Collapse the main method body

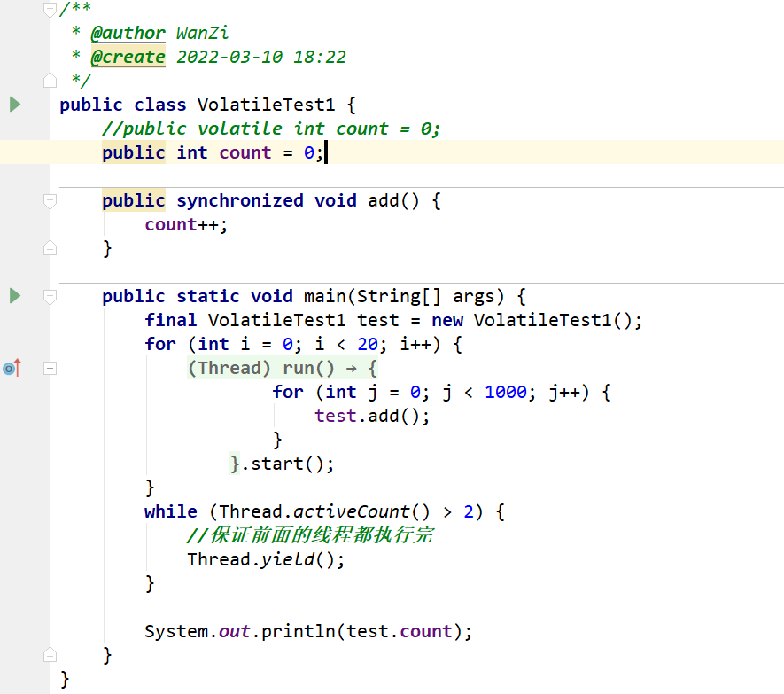(50, 296)
